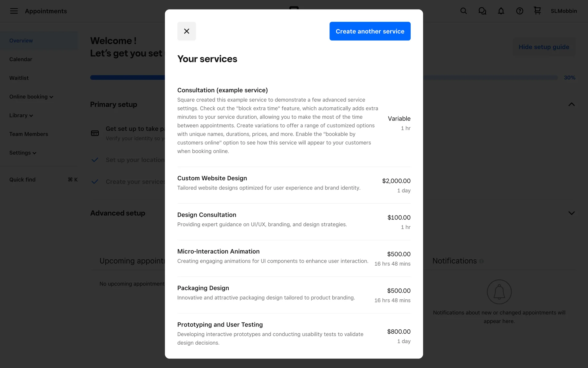
Task: Go to Calendar in sidebar
Action: (x=21, y=59)
